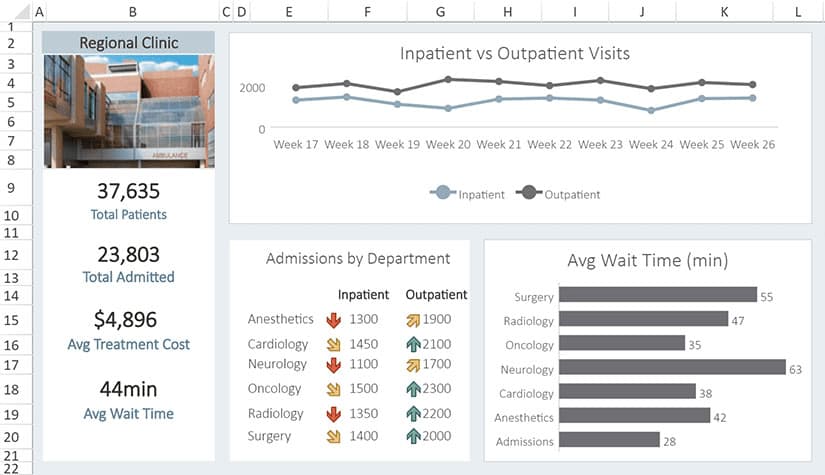
Task: Click the Outpatient legend marker
Action: pos(529,193)
